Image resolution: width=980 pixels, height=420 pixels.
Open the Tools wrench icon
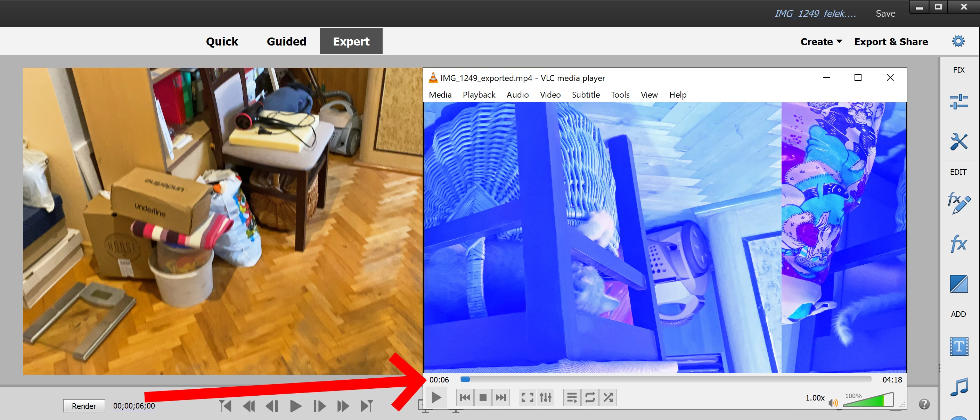coord(958,142)
